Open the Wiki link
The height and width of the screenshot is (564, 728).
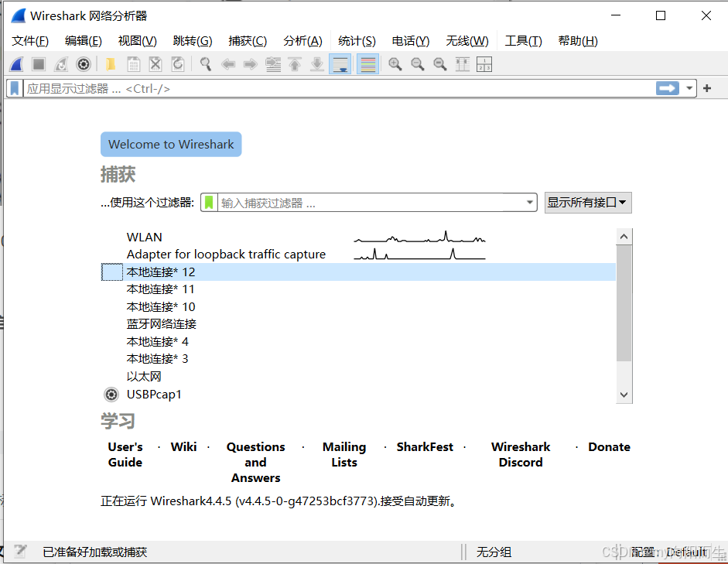click(184, 446)
